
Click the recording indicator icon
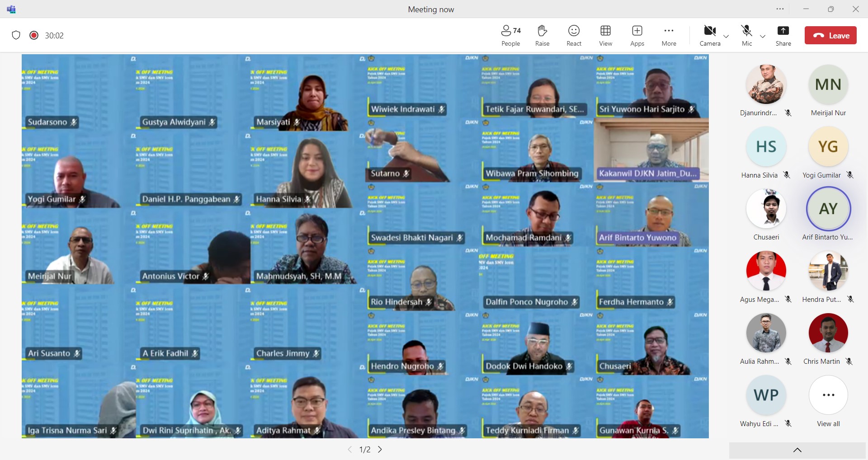34,35
